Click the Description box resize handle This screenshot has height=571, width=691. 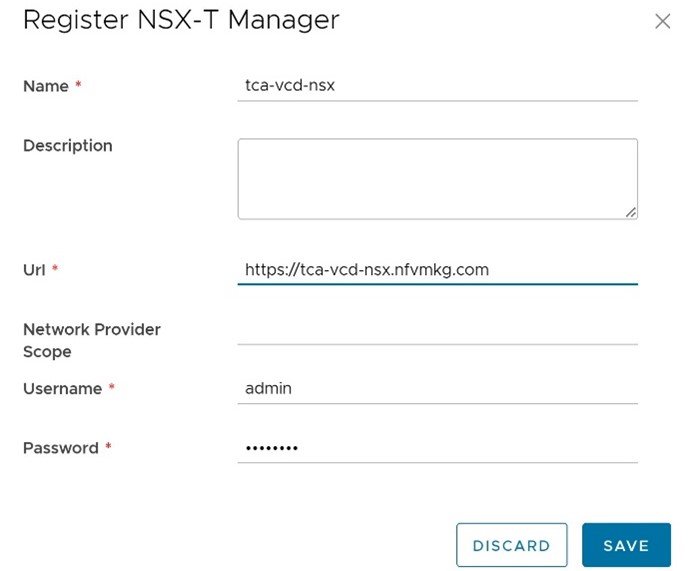(631, 212)
